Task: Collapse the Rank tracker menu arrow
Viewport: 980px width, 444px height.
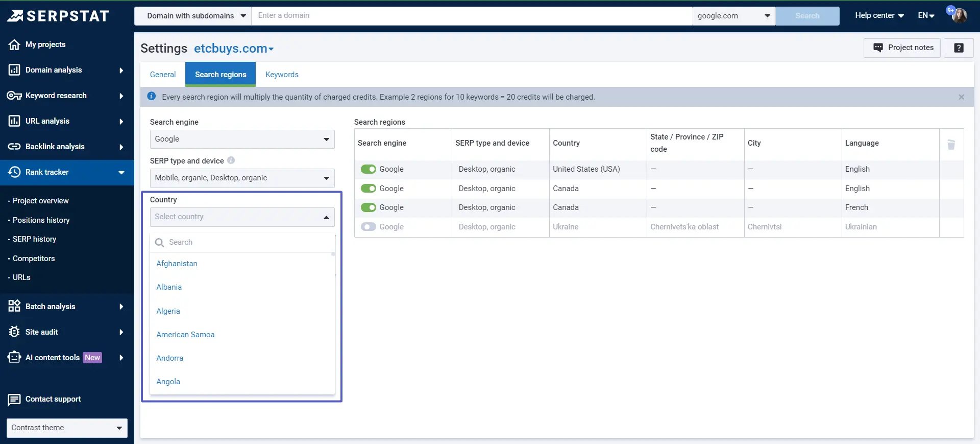Action: tap(121, 173)
